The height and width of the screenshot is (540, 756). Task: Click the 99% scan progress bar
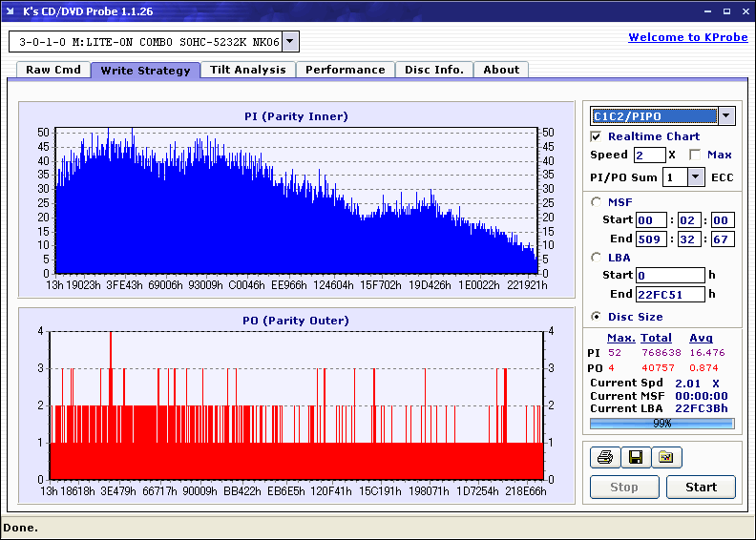pos(661,423)
